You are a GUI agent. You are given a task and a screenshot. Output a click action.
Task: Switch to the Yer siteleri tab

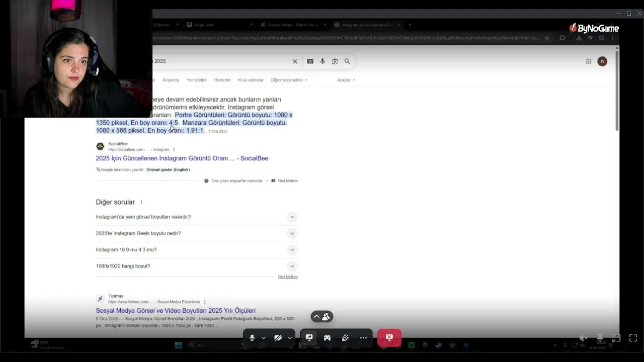(196, 80)
